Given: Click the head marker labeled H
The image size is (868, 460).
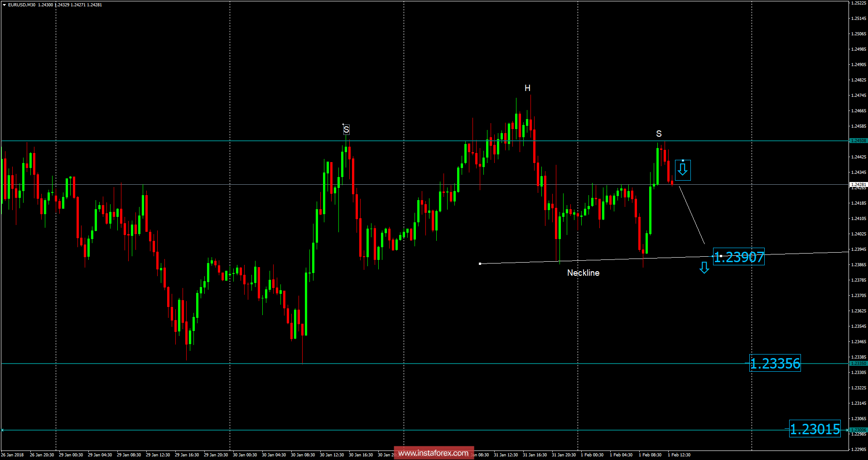Looking at the screenshot, I should point(527,89).
